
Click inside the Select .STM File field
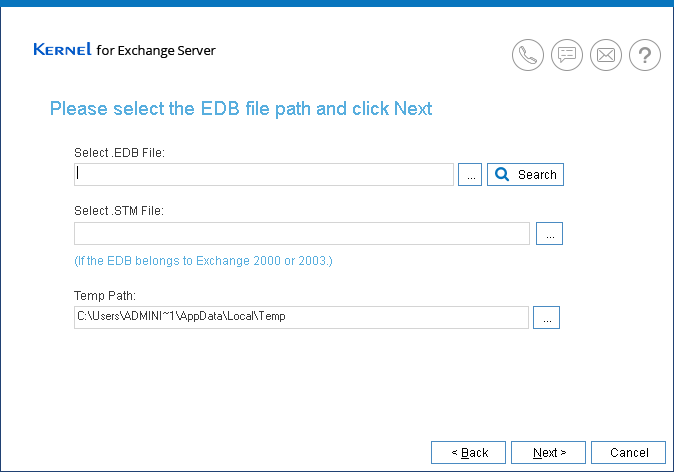[x=301, y=233]
